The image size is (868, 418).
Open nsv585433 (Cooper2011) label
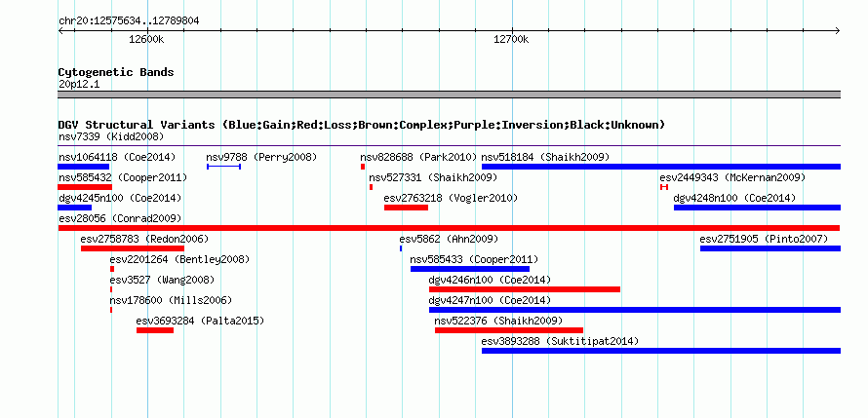pyautogui.click(x=474, y=259)
